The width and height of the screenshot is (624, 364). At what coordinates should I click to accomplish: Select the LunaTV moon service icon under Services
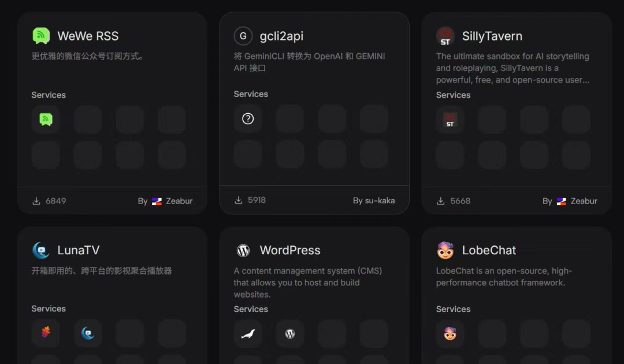click(x=88, y=333)
